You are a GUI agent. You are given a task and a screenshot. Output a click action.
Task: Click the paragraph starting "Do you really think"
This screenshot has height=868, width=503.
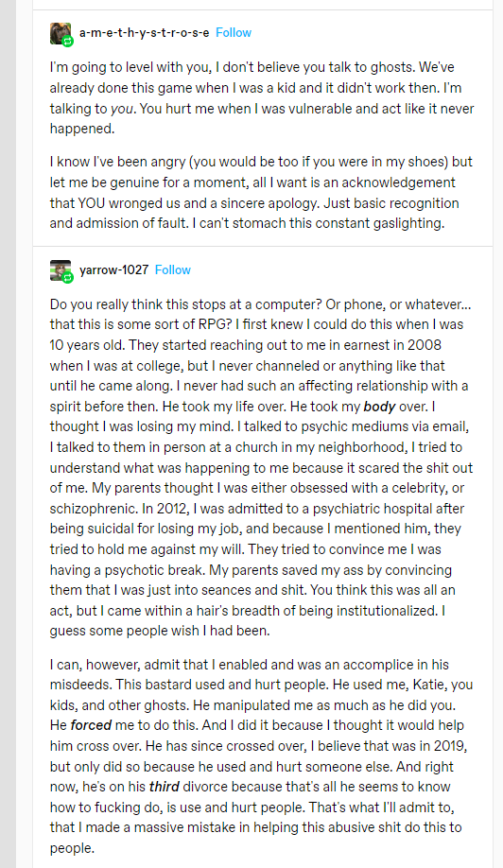click(261, 468)
